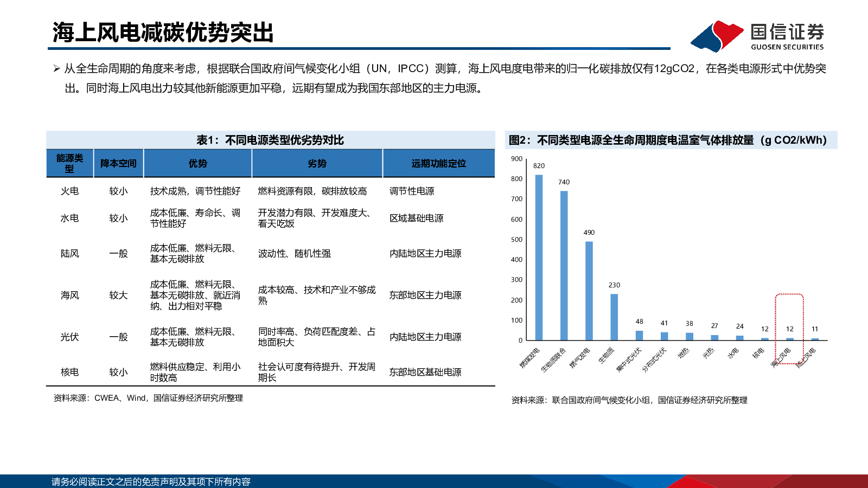Select the 火电 row label
This screenshot has width=868, height=488.
point(69,191)
